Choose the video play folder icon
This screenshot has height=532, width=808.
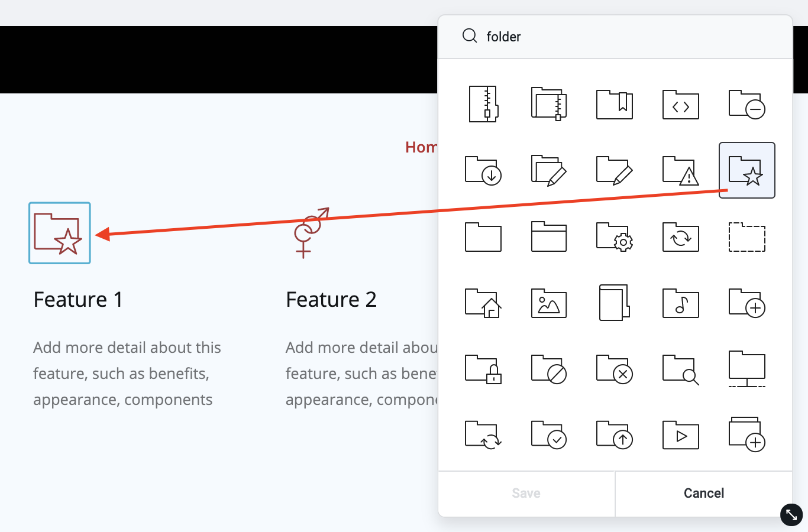681,435
